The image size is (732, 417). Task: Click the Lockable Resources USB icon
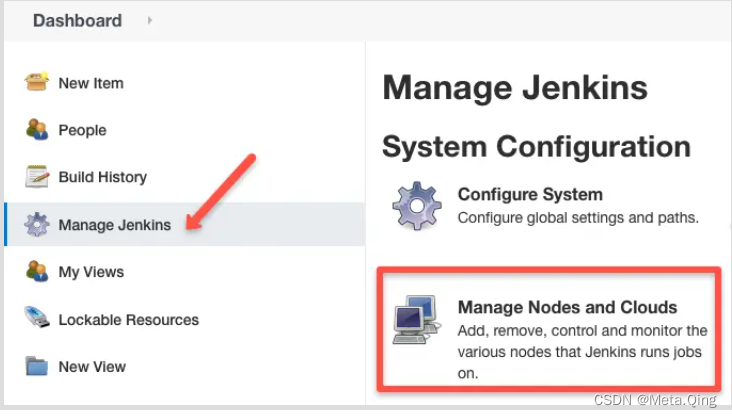tap(37, 319)
